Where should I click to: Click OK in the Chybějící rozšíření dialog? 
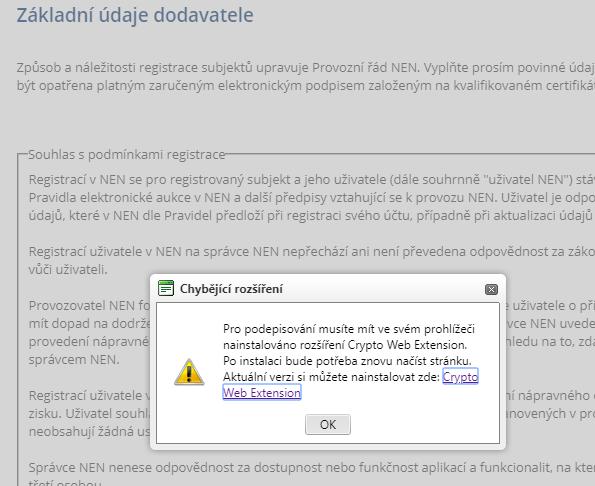(x=328, y=424)
